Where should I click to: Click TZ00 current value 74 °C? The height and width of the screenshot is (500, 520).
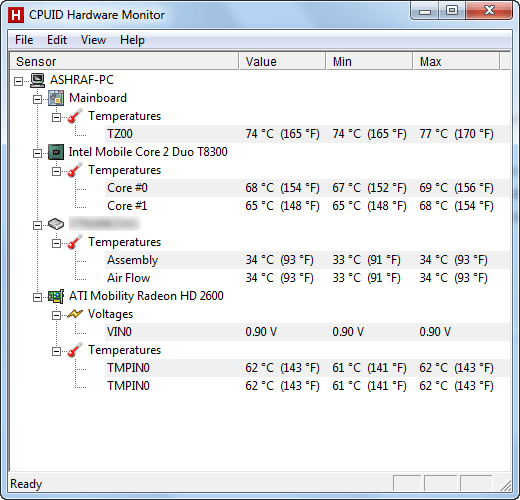(282, 134)
